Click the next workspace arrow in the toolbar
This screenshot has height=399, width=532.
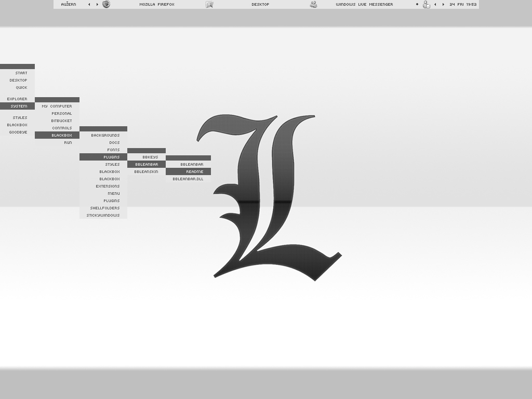(97, 4)
